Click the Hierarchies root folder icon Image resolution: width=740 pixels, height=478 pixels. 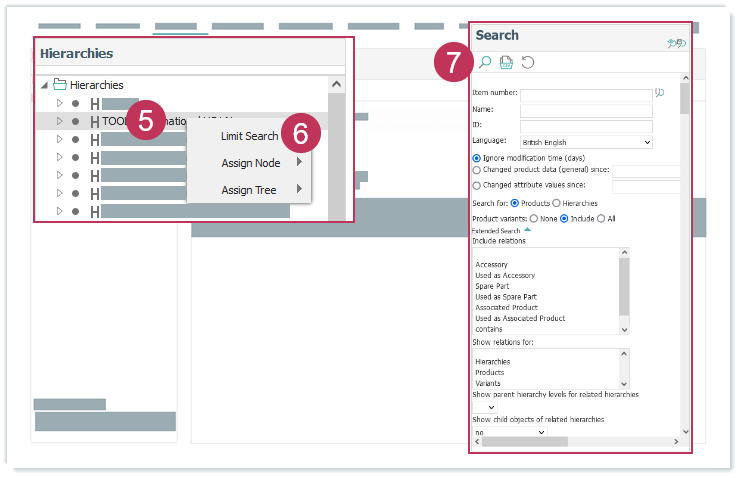click(x=60, y=85)
